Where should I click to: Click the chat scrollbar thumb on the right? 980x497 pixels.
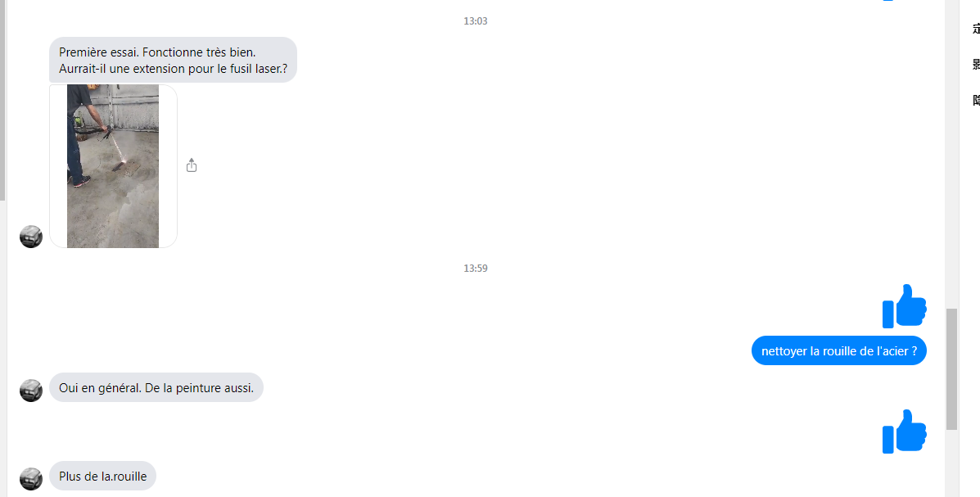951,368
